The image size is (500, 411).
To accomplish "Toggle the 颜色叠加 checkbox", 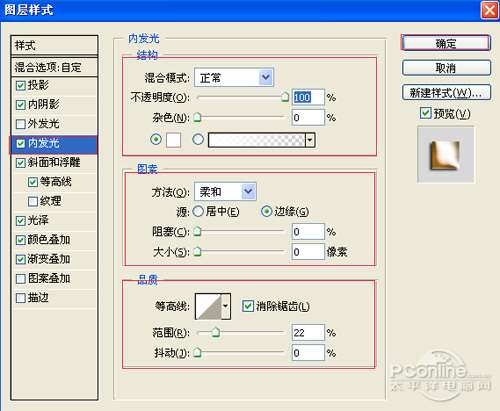I will point(21,240).
